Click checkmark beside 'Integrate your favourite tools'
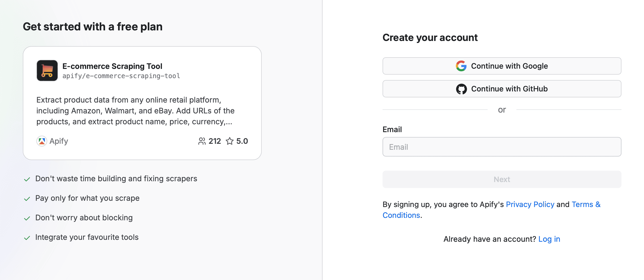This screenshot has height=280, width=644. tap(27, 238)
